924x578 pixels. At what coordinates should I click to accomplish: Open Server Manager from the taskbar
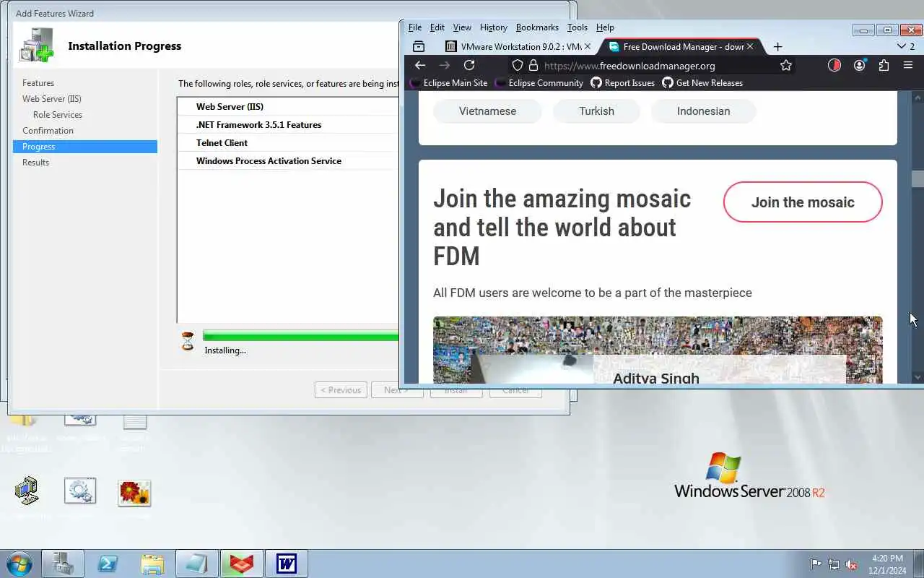pyautogui.click(x=63, y=564)
